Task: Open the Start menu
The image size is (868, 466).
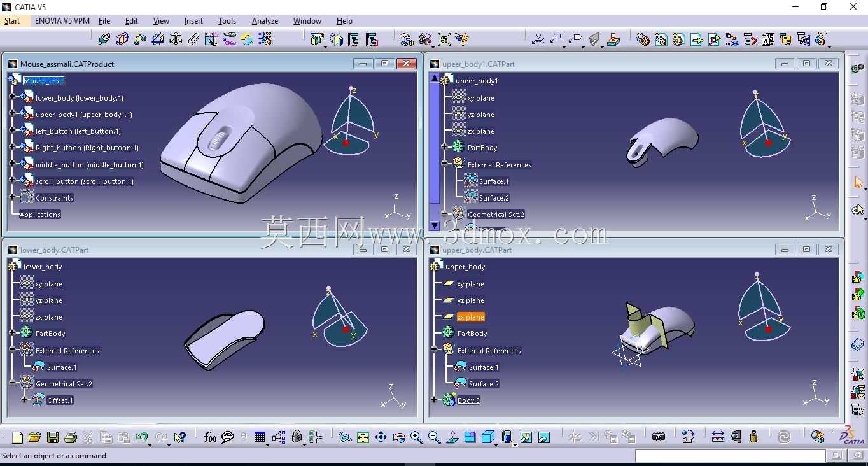Action: click(12, 21)
